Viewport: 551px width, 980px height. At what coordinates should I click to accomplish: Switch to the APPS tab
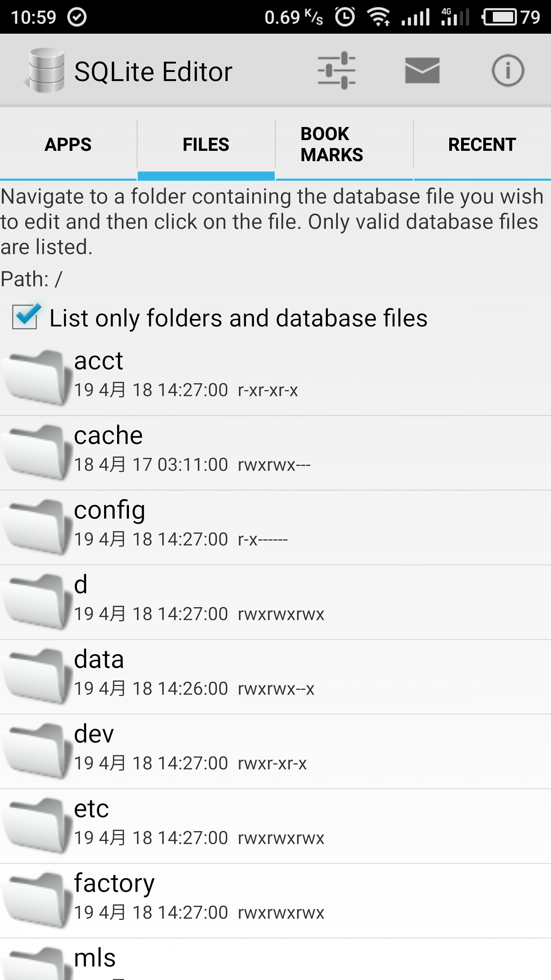(x=68, y=145)
